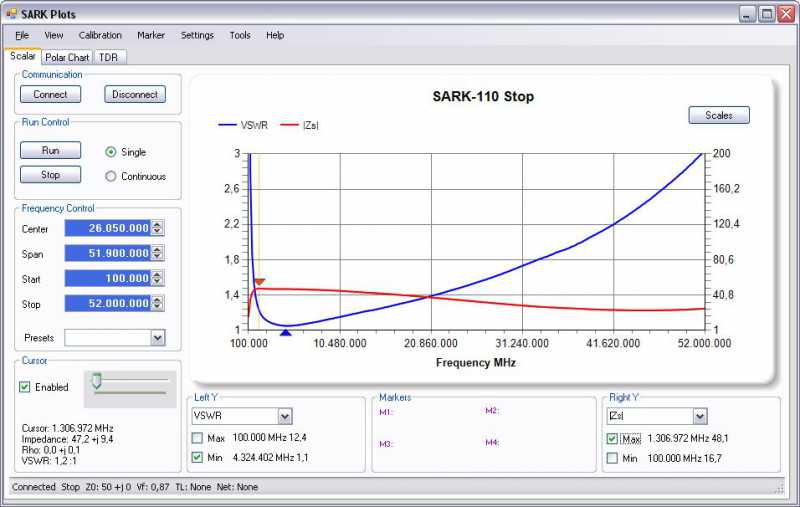
Task: Click the 'VSWR: 1,2 :1' readout
Action: point(49,461)
